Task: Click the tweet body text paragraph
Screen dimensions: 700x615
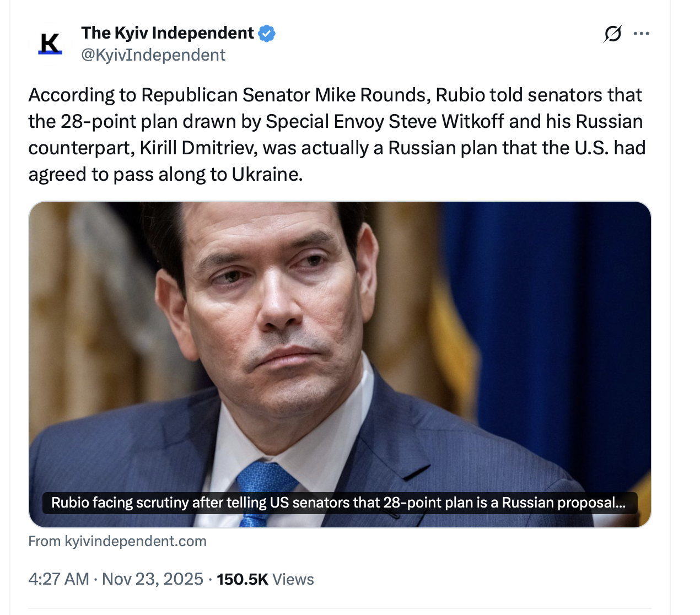Action: point(336,134)
